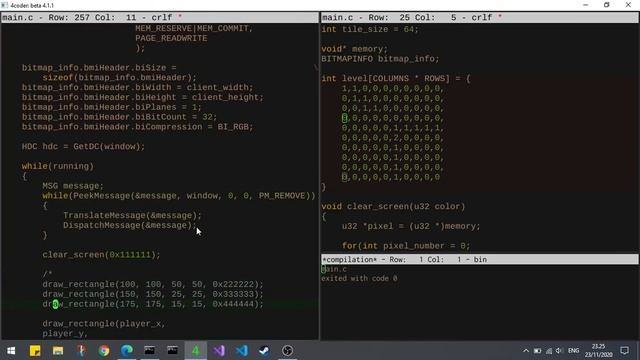Click 'int tile_size = 64;' in right panel
This screenshot has height=360, width=640.
(x=370, y=29)
